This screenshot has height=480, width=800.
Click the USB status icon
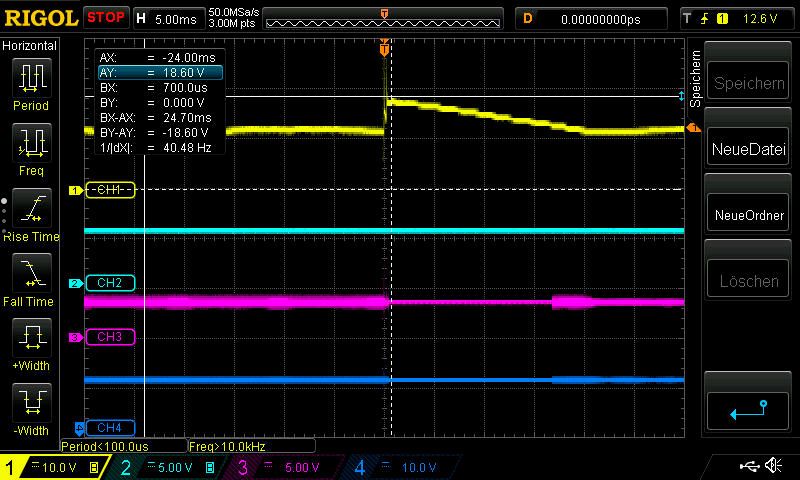point(749,466)
